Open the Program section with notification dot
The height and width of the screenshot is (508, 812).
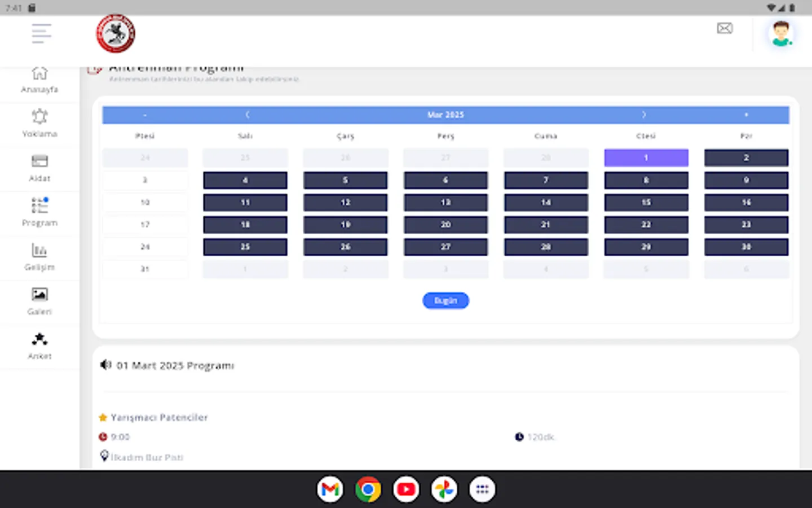(39, 212)
